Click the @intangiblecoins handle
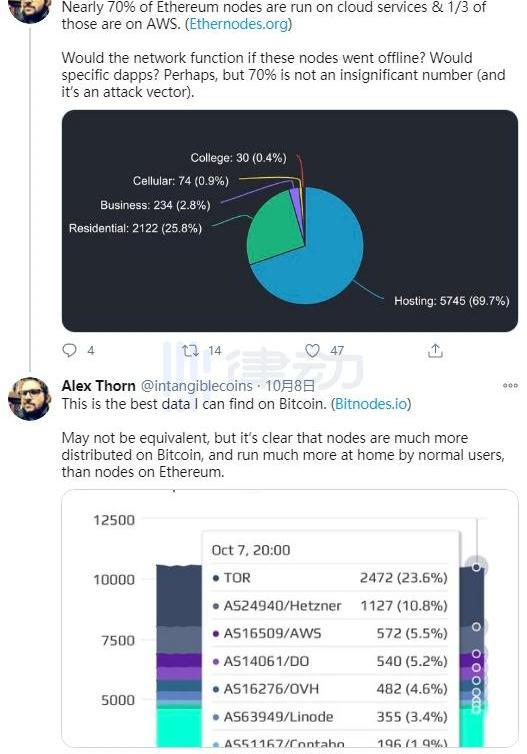 tap(196, 386)
